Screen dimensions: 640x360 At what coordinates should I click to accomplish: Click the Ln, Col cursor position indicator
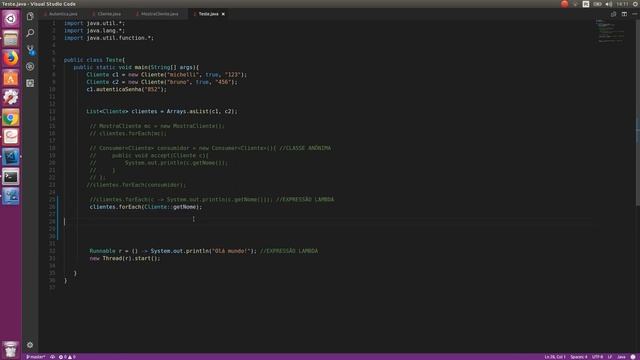click(x=555, y=357)
